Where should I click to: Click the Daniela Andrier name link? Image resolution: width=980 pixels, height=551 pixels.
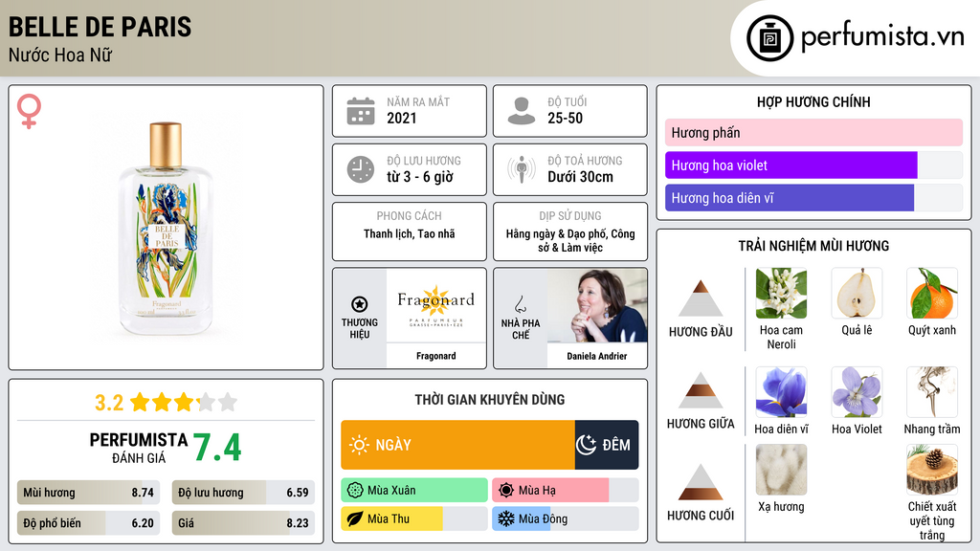[x=597, y=356]
